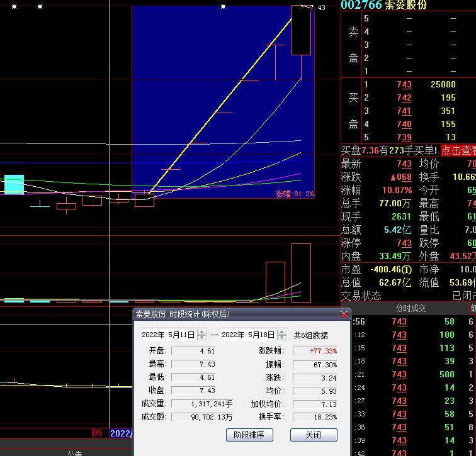Click the 7.43 price label on chart
Image resolution: width=476 pixels, height=456 pixels.
pyautogui.click(x=317, y=8)
